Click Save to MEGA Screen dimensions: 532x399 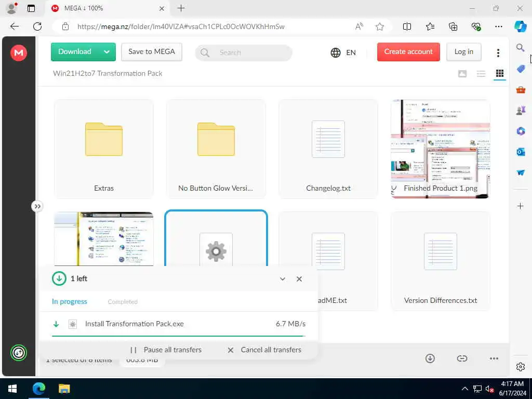click(x=152, y=52)
